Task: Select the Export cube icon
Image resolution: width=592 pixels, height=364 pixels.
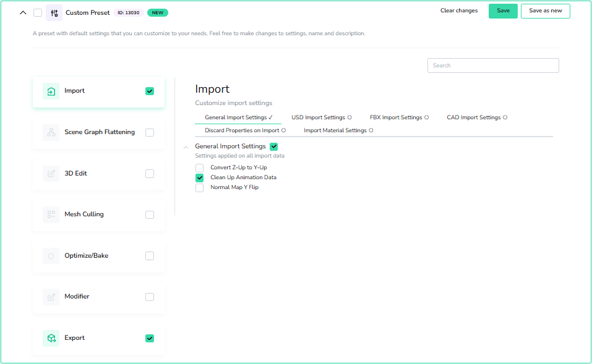Action: pos(51,338)
